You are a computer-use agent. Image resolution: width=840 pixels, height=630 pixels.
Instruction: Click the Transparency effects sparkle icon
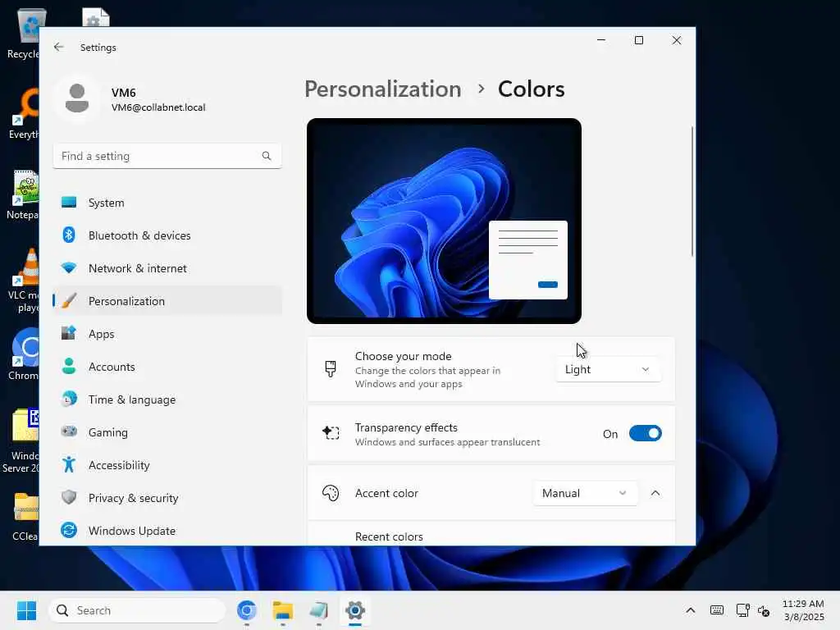pyautogui.click(x=331, y=433)
